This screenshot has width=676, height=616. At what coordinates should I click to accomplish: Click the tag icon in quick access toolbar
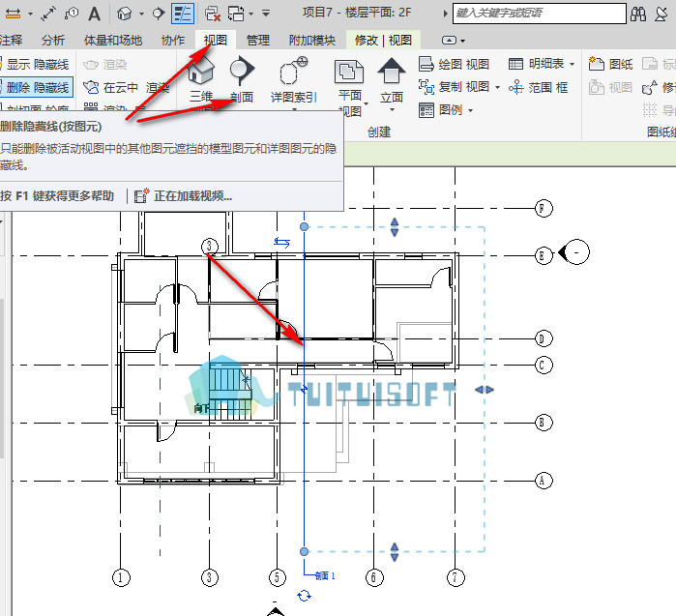click(72, 14)
